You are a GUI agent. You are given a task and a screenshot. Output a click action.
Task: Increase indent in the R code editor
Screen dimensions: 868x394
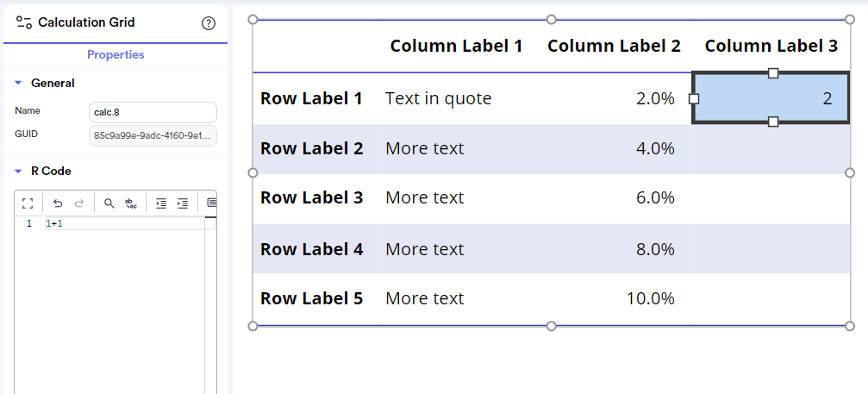click(182, 203)
